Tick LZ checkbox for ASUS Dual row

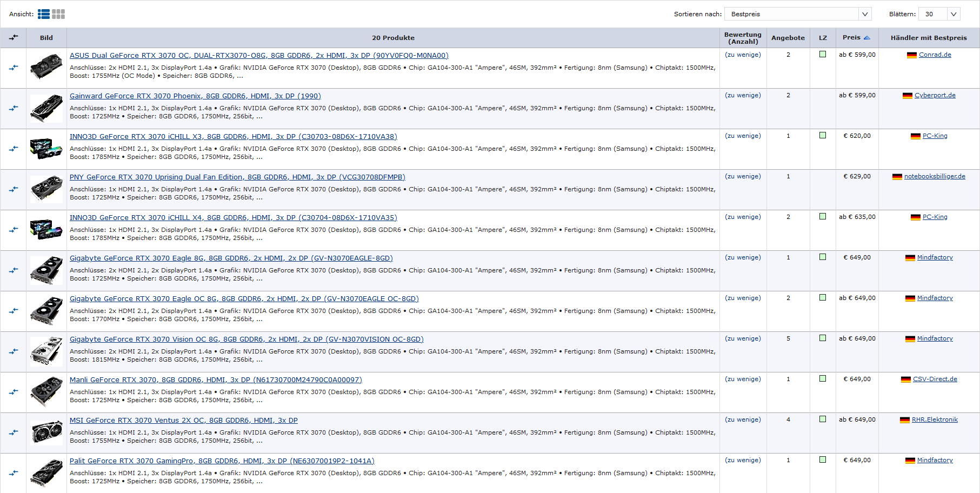pos(823,54)
